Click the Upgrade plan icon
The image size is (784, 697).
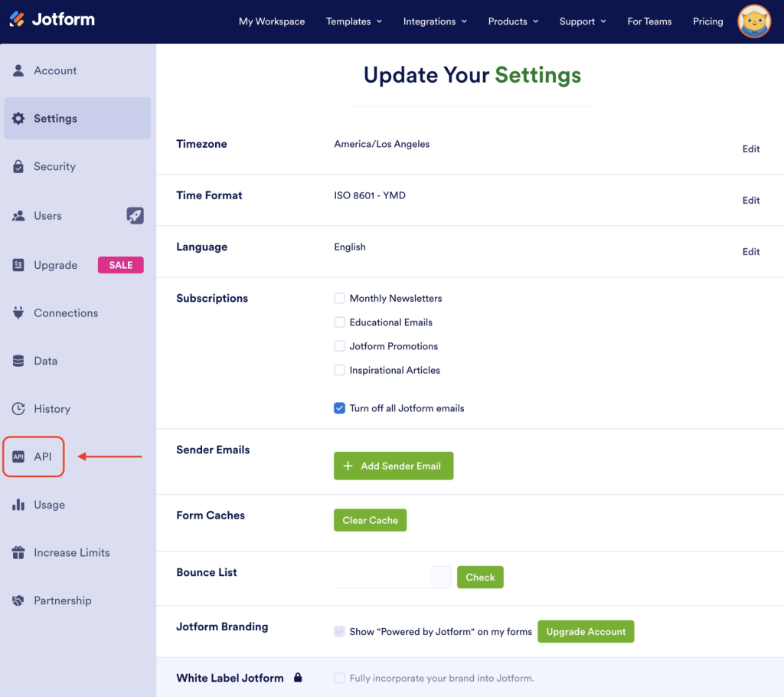[18, 265]
